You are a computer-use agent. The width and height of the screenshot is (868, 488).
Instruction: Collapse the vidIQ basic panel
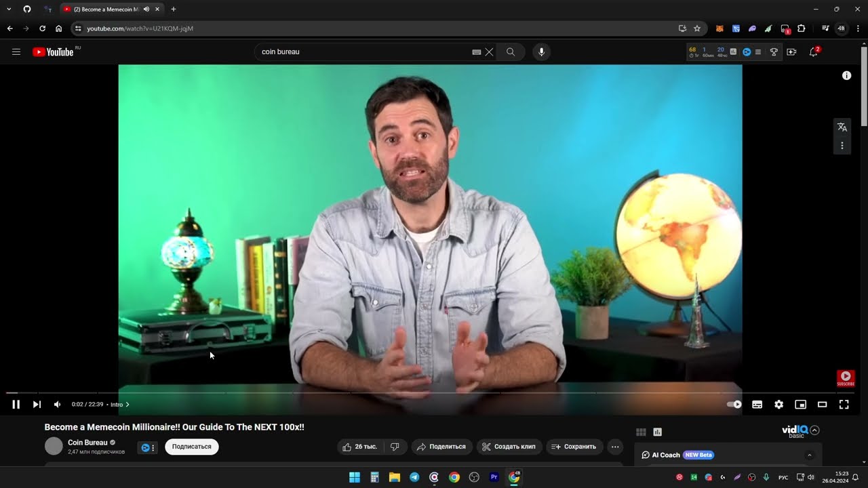[x=815, y=430]
